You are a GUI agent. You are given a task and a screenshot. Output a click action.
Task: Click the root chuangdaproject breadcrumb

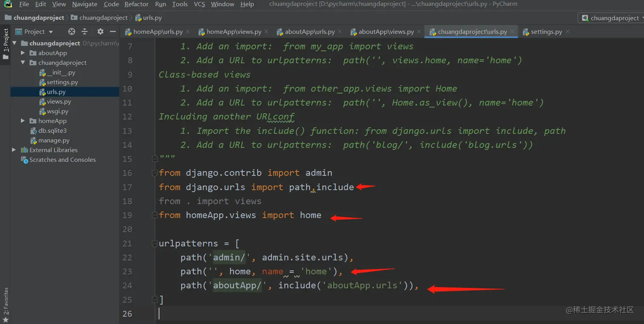tap(35, 18)
